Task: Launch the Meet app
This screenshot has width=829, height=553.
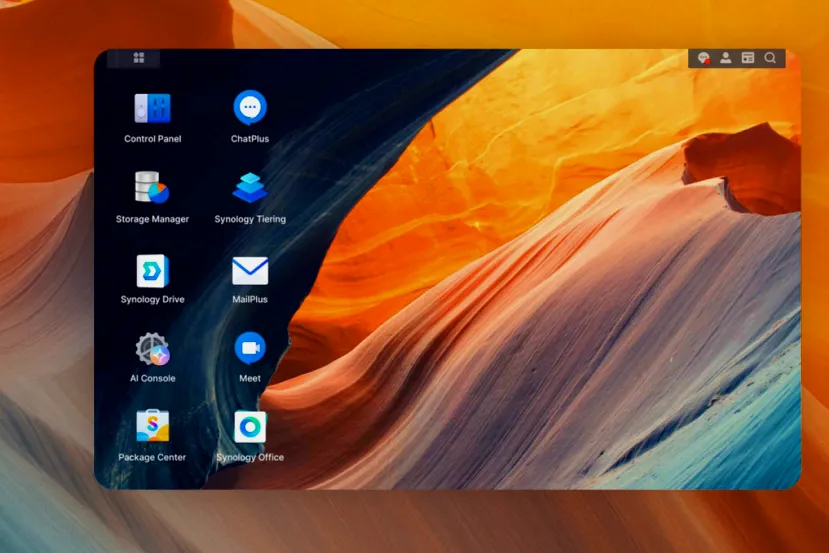Action: (250, 349)
